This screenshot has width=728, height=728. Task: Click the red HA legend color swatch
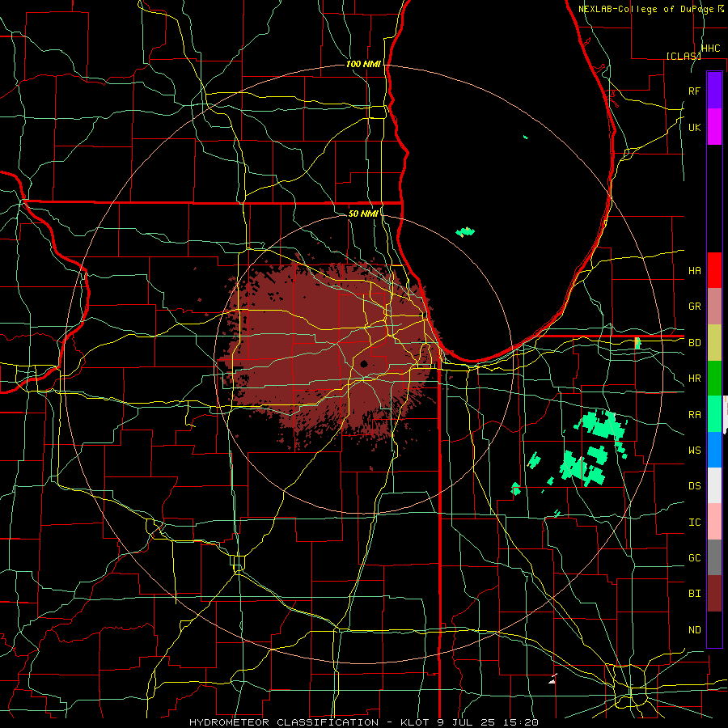click(x=714, y=270)
